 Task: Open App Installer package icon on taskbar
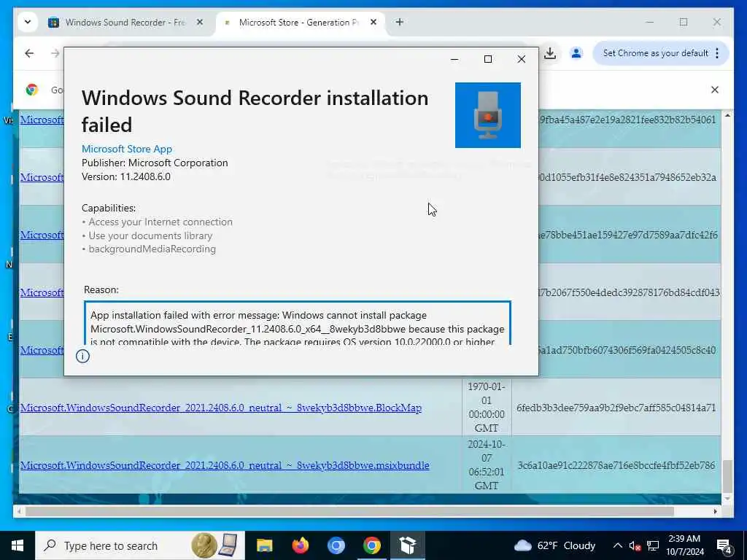point(408,545)
